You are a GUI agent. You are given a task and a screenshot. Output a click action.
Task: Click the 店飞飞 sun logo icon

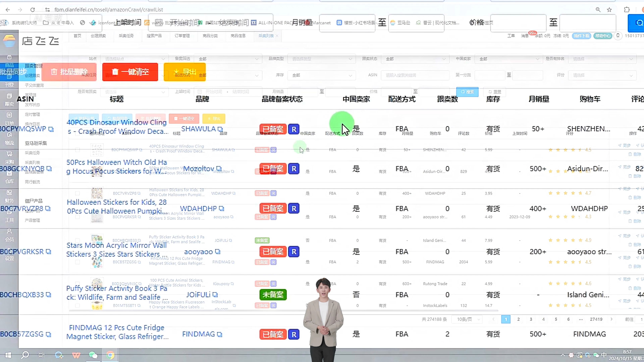[x=9, y=41]
